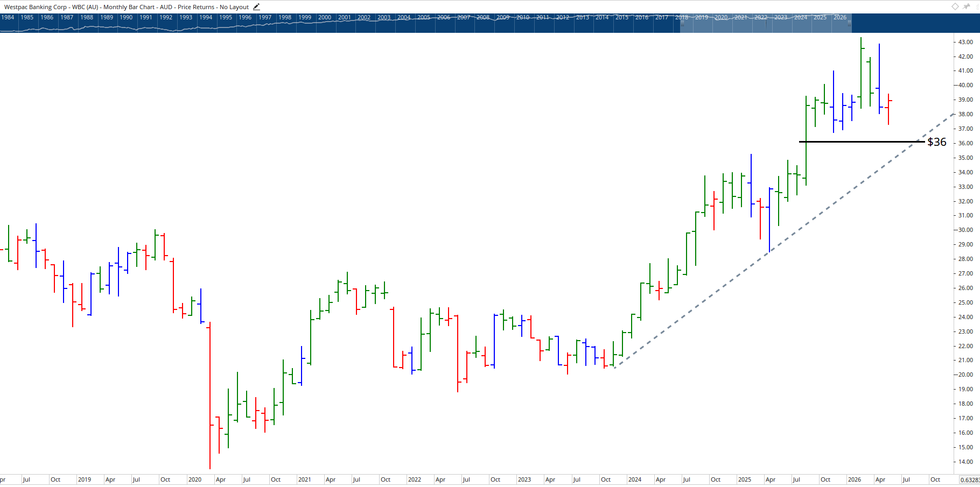Click the pin icon at top right

(967, 6)
